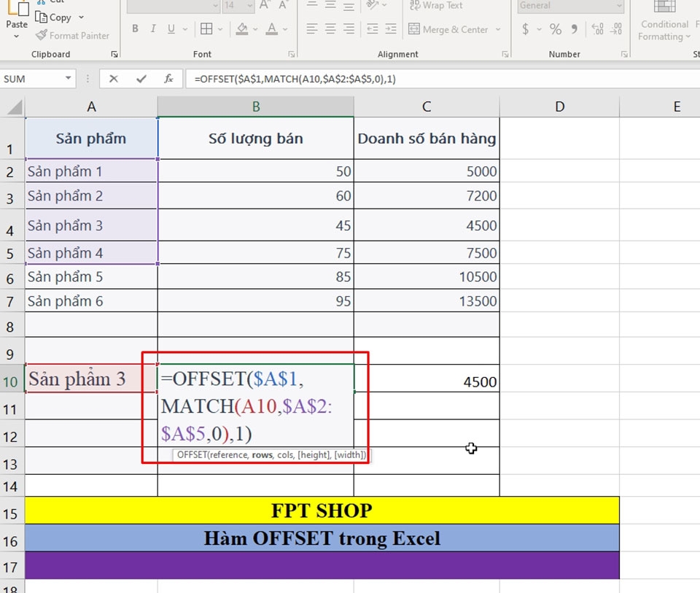Decrease indent
The image size is (700, 593).
click(373, 29)
